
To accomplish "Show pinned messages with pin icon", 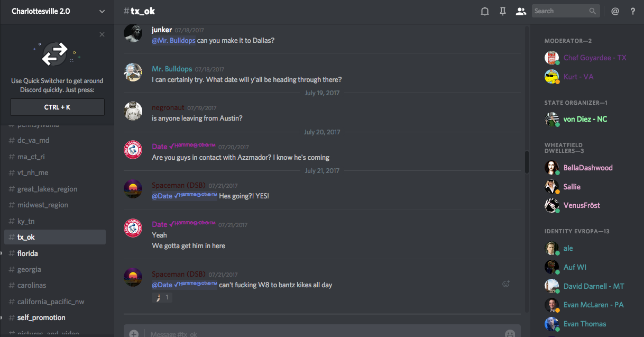I will click(x=503, y=11).
